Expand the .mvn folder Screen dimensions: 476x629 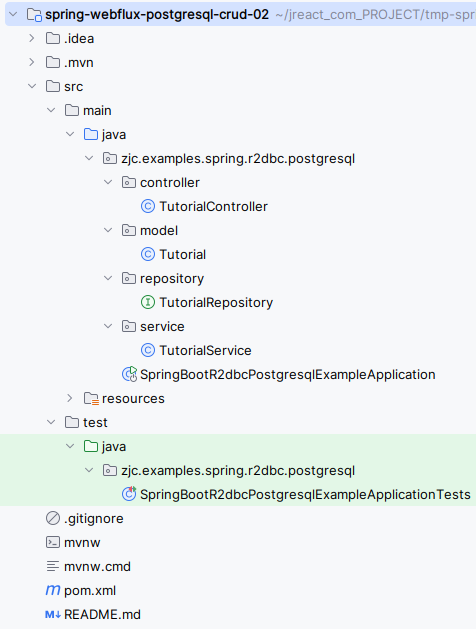pos(32,63)
